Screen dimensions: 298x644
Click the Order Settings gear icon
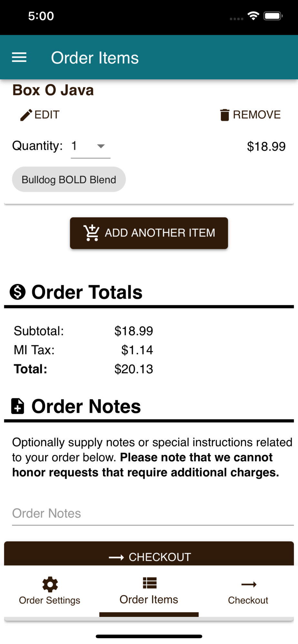coord(50,584)
